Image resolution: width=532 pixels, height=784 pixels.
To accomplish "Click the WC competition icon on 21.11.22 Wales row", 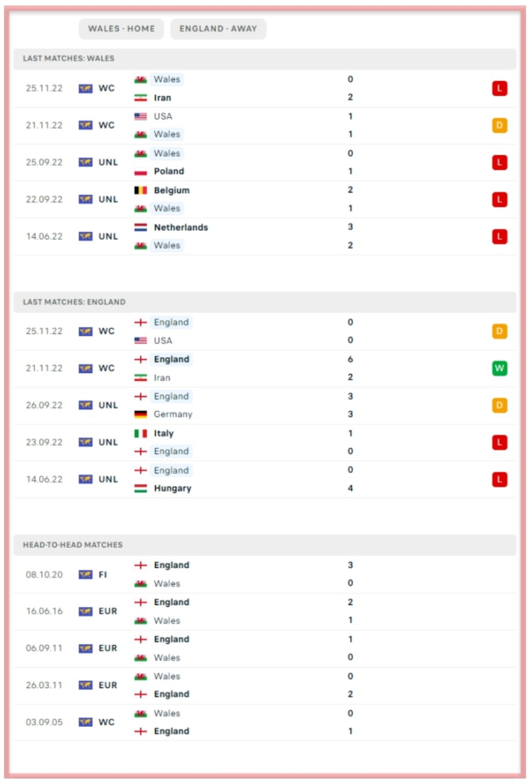I will tap(85, 125).
